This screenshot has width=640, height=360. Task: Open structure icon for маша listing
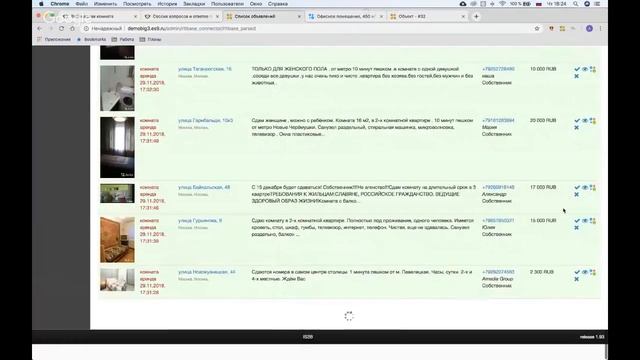593,69
